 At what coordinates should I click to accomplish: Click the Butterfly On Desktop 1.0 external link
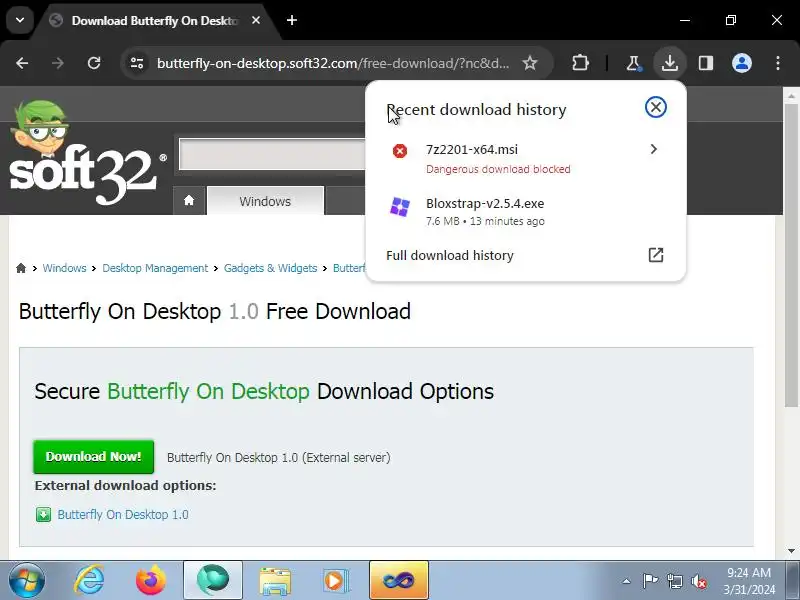[x=123, y=514]
